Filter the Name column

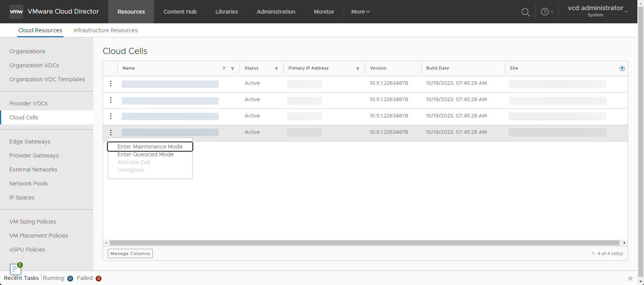[x=233, y=68]
